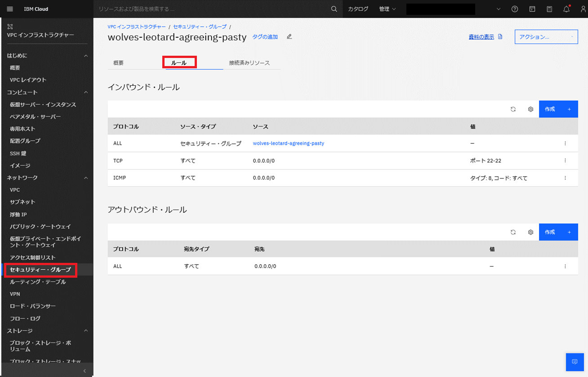Open the chat support icon
588x377 pixels.
point(575,362)
